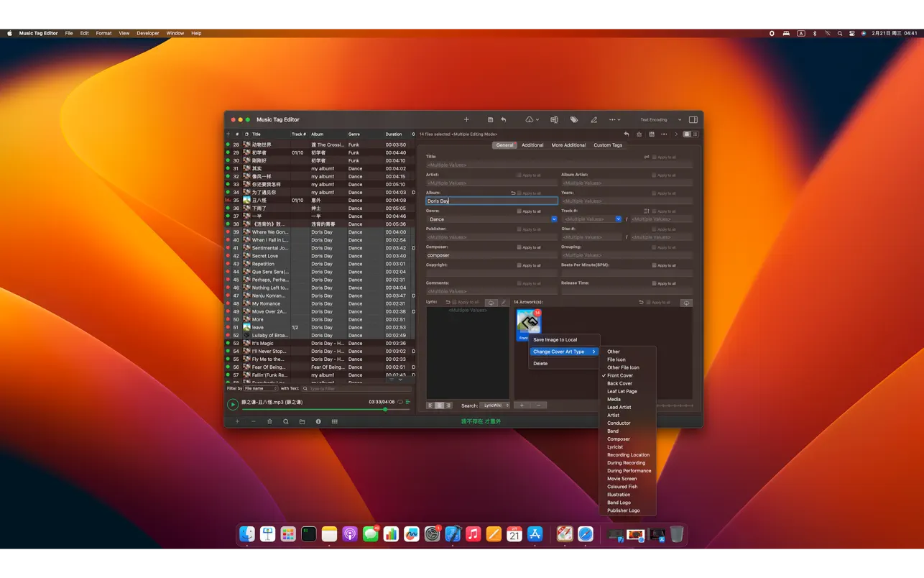Open the Text Encoding dropdown
Image resolution: width=924 pixels, height=578 pixels.
point(660,120)
